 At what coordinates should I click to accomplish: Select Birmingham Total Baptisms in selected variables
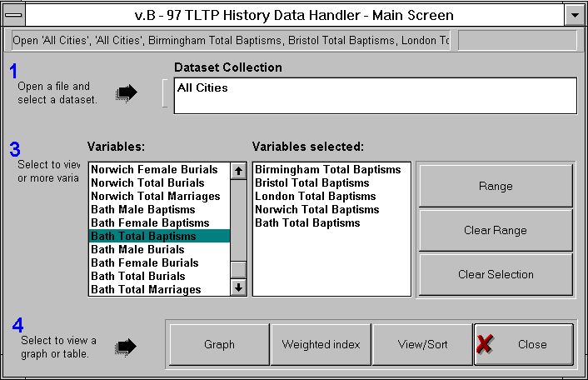point(327,169)
